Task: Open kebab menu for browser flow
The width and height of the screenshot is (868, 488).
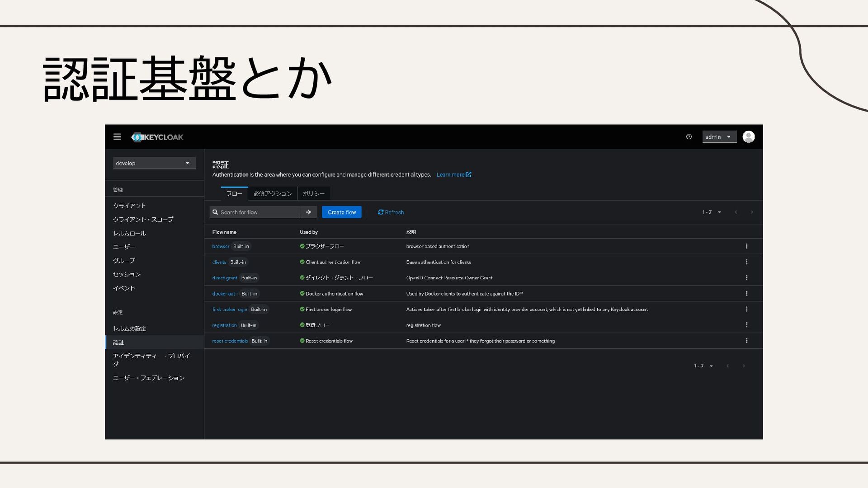Action: pyautogui.click(x=746, y=246)
